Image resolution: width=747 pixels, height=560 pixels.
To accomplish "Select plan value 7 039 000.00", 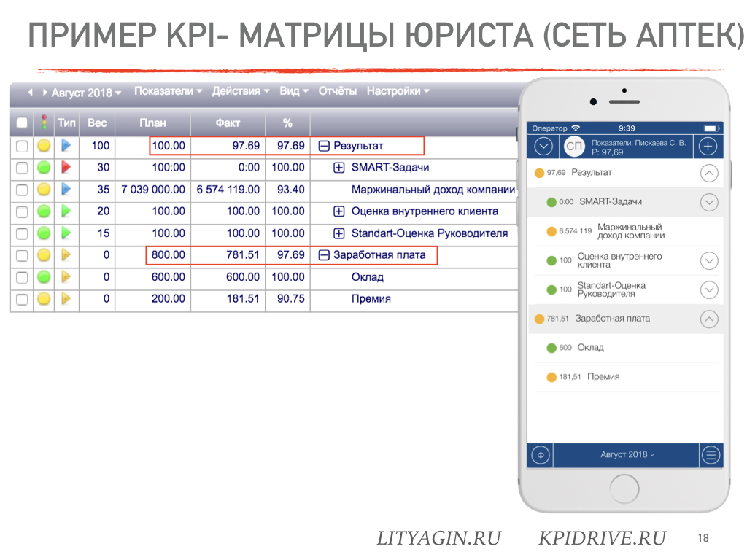I will click(x=153, y=190).
